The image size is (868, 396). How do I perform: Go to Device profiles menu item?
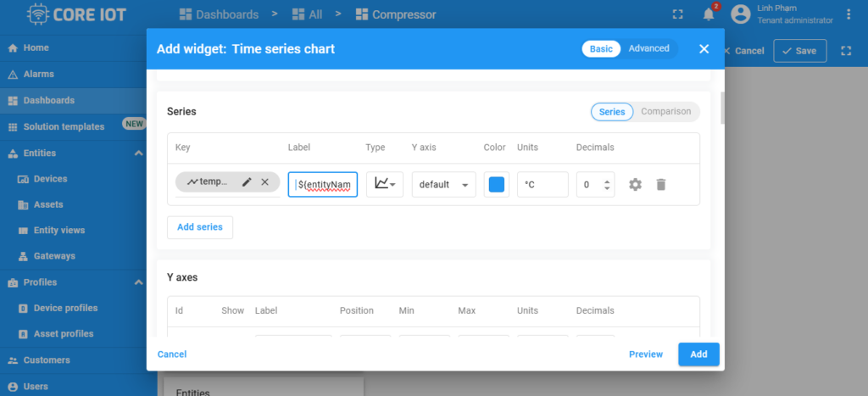65,308
